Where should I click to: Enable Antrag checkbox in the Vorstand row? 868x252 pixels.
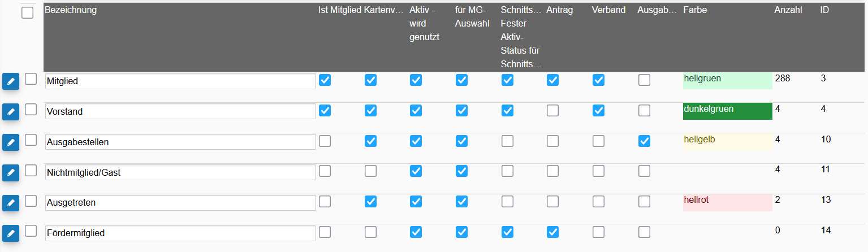point(552,111)
